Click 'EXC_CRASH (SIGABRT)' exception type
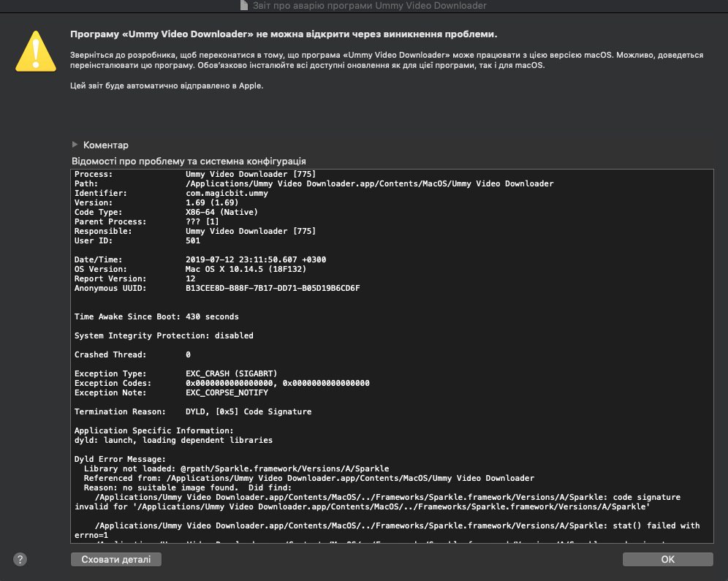The width and height of the screenshot is (728, 581). [x=231, y=373]
